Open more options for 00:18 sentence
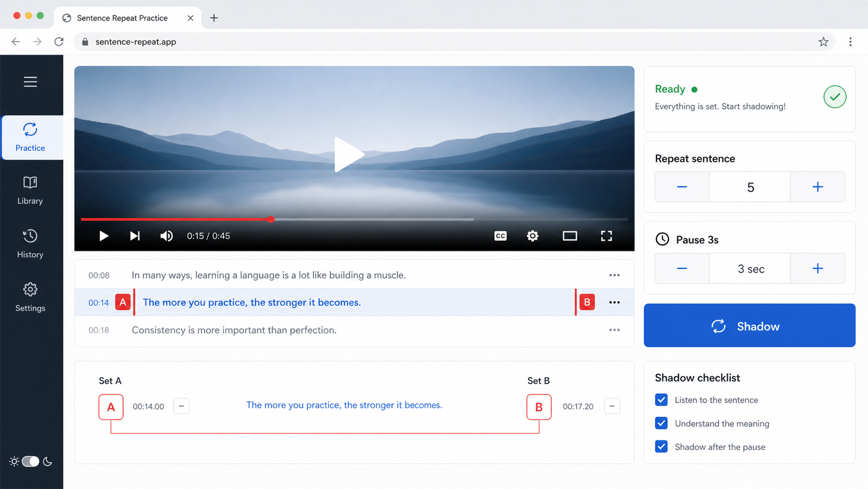Image resolution: width=868 pixels, height=489 pixels. pyautogui.click(x=614, y=330)
